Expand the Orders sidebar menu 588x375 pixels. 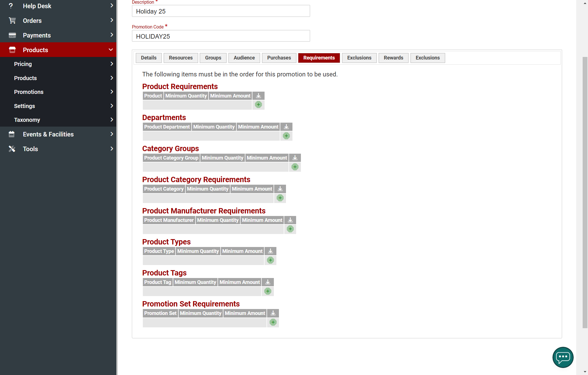pyautogui.click(x=58, y=21)
